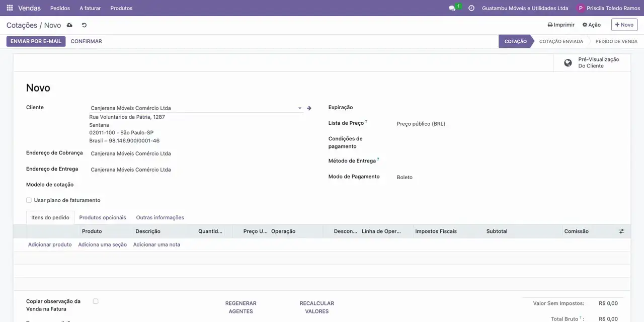This screenshot has width=644, height=322.
Task: Open the Produtos menu
Action: pyautogui.click(x=121, y=8)
